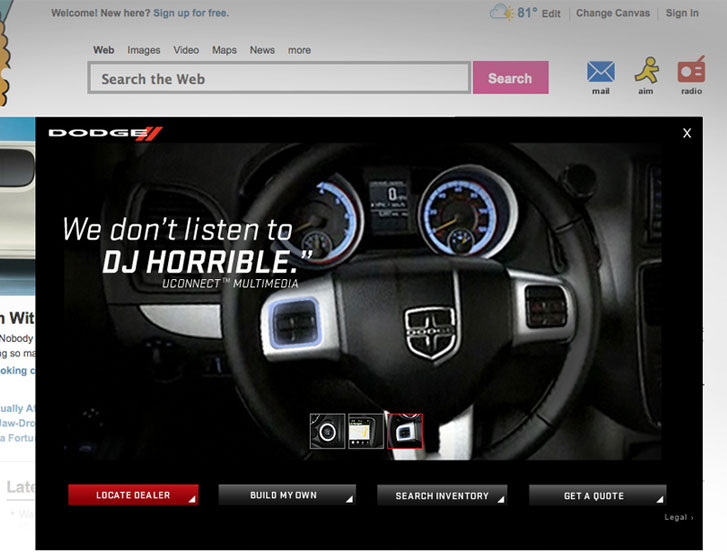Click the weather sun and cloud icon
Image resolution: width=727 pixels, height=552 pixels.
pos(502,13)
